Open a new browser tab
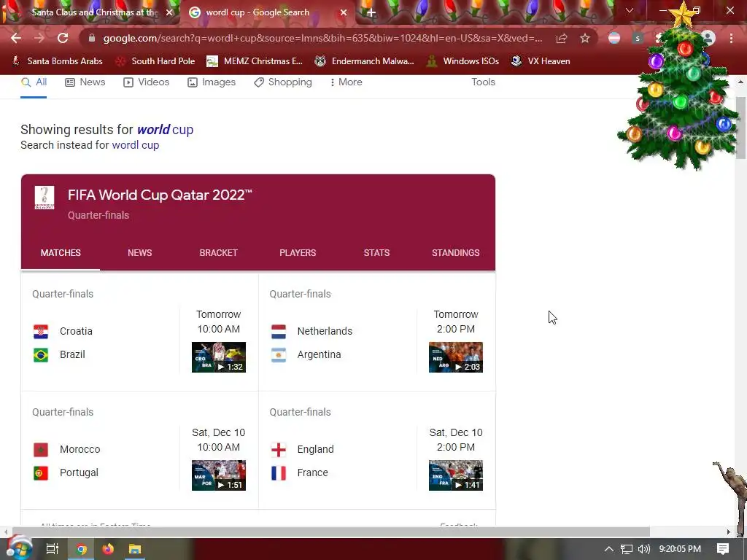This screenshot has width=747, height=560. 371,12
